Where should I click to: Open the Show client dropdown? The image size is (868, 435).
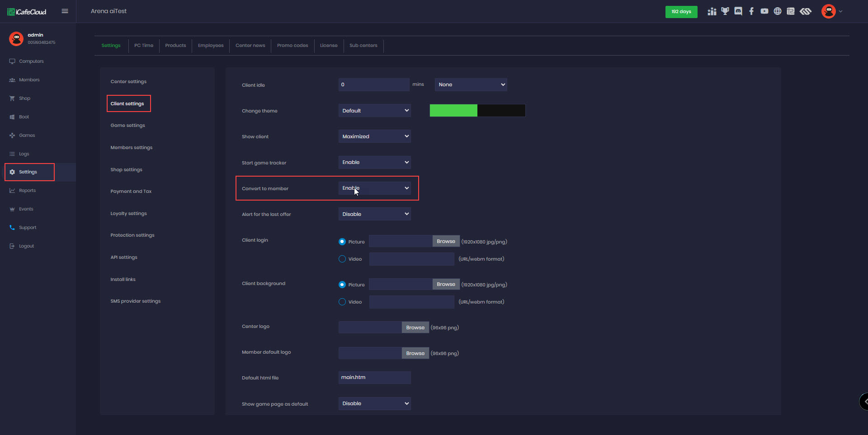(374, 136)
